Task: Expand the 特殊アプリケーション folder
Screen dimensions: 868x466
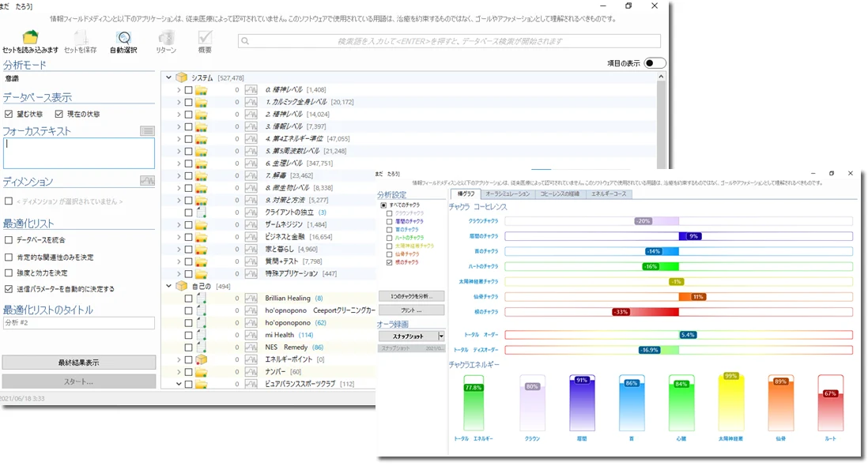Action: pos(178,273)
